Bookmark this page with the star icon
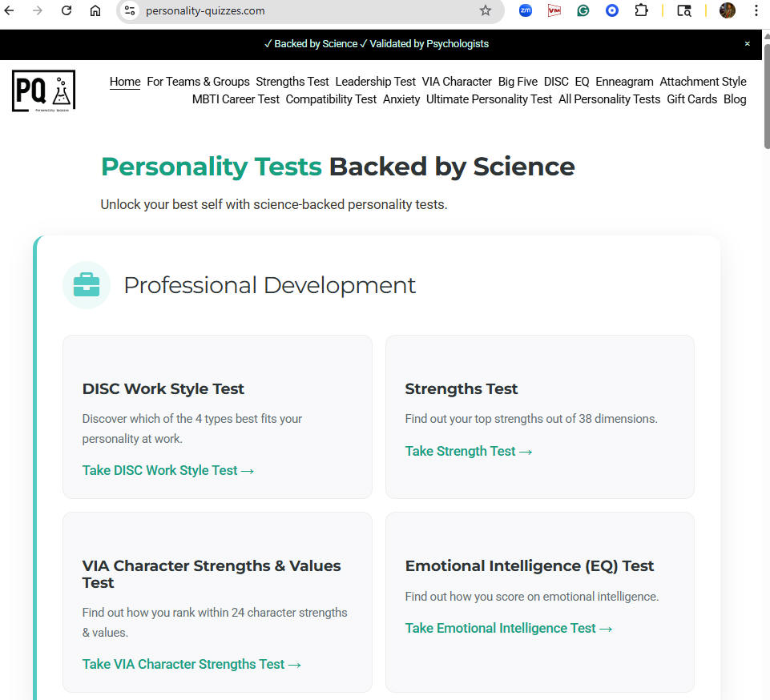This screenshot has width=770, height=700. pos(486,10)
